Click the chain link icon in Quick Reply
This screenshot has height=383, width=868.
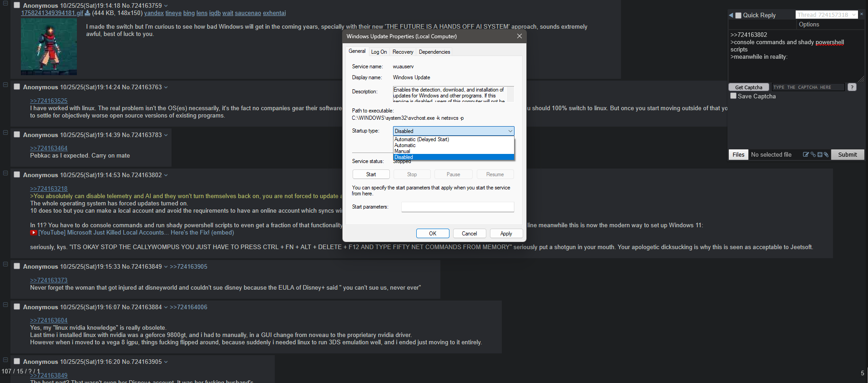(x=813, y=154)
